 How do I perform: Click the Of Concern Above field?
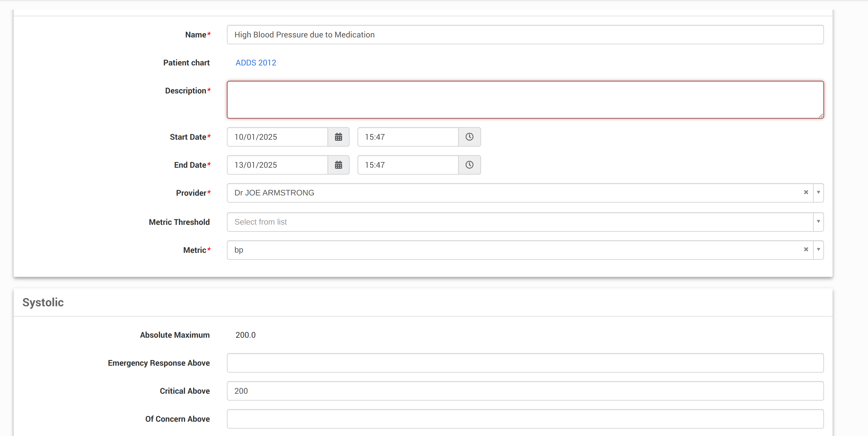pyautogui.click(x=525, y=419)
